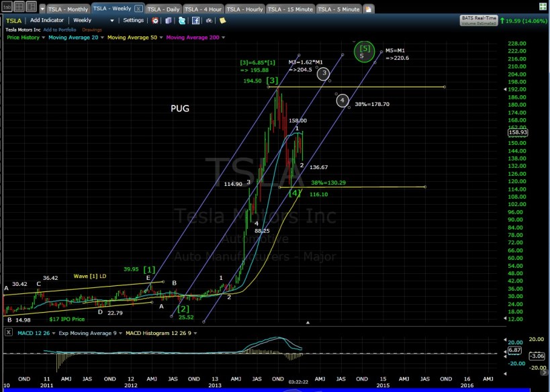Switch to the TSLA - 15 Minute tab

[290, 9]
